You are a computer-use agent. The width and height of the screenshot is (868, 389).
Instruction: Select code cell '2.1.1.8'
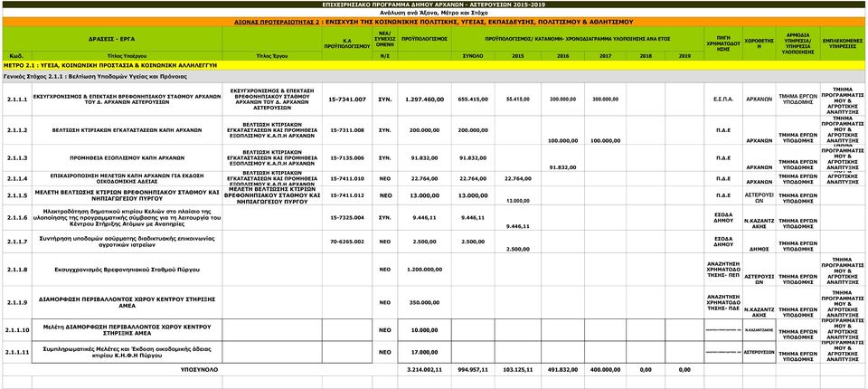[x=16, y=270]
